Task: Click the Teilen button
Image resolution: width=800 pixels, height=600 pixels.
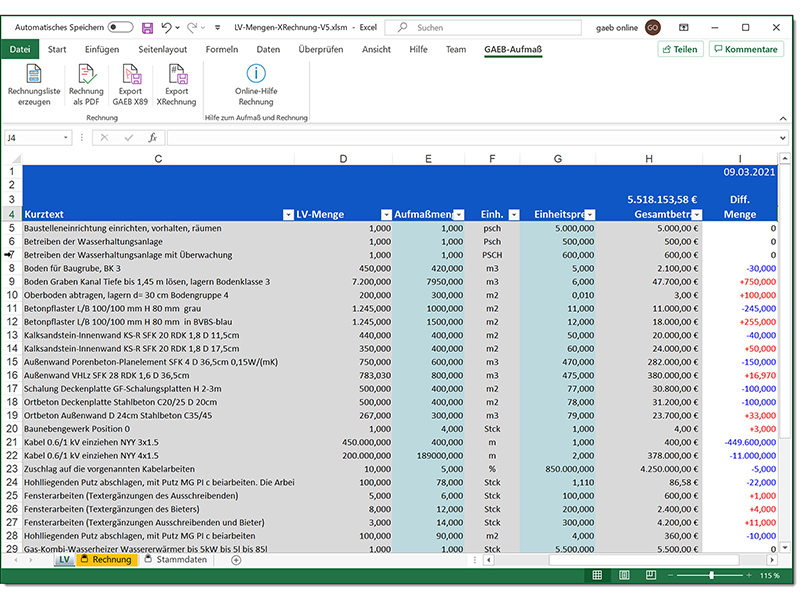Action: [x=680, y=47]
